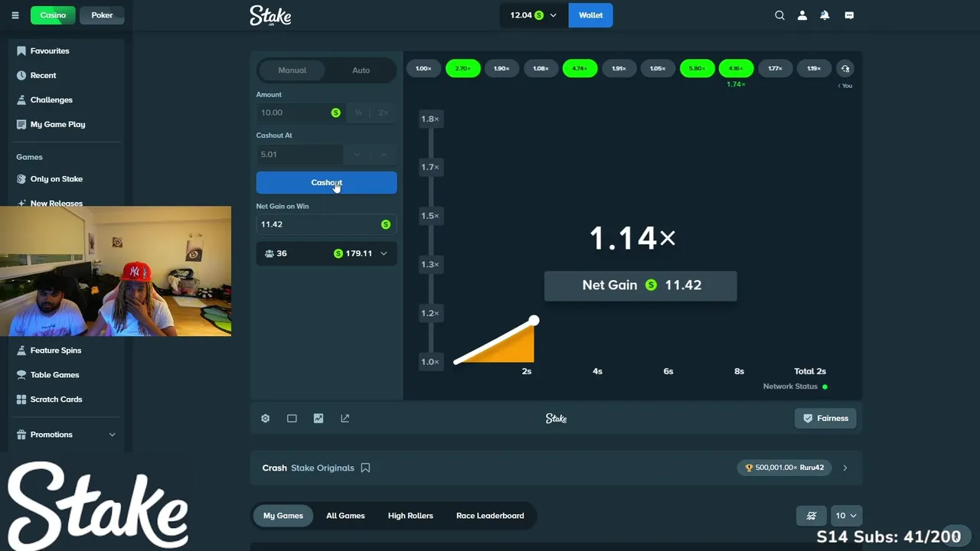Open game settings gear icon
The image size is (980, 551).
[266, 419]
